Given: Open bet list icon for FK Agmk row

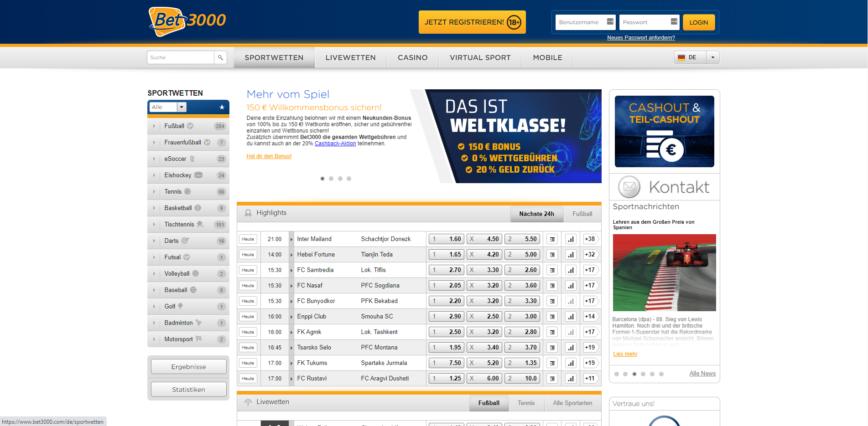Looking at the screenshot, I should coord(552,332).
